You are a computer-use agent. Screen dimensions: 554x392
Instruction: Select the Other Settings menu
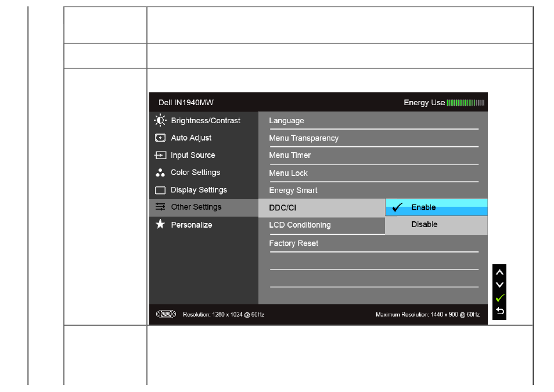204,207
